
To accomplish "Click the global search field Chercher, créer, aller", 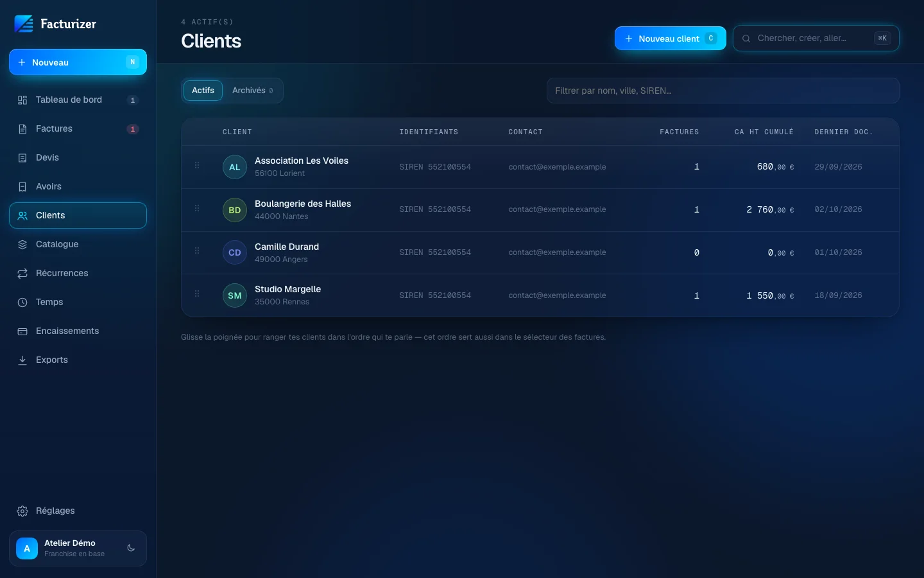I will point(816,39).
